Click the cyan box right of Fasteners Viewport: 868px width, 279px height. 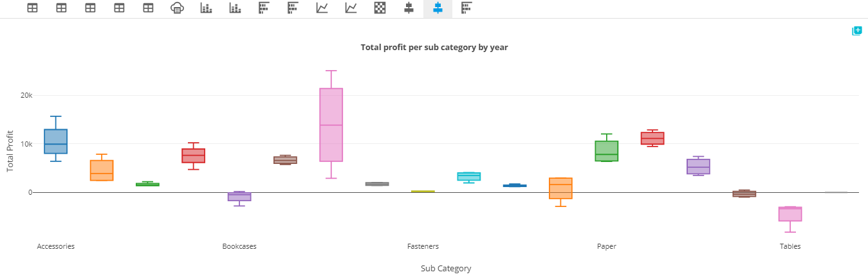(x=469, y=177)
